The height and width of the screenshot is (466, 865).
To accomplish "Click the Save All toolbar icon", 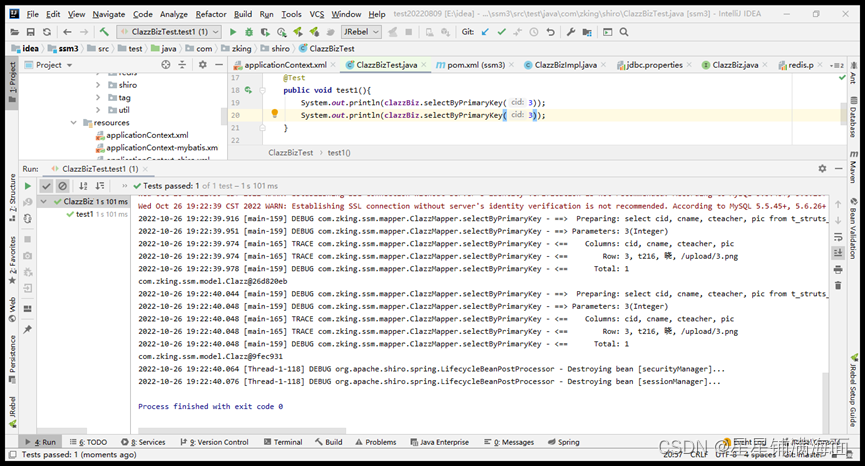I will [31, 32].
